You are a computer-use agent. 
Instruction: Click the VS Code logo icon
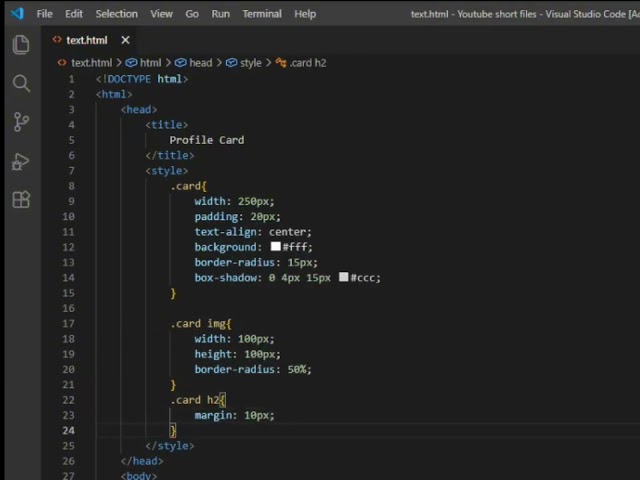click(17, 13)
